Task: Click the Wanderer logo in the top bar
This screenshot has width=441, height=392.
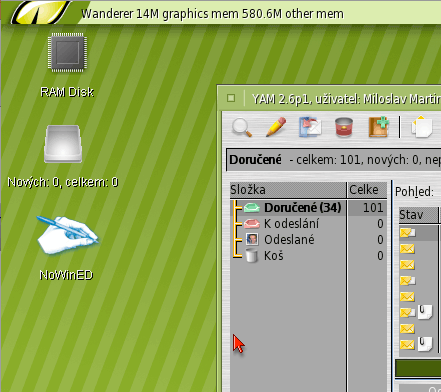Action: [41, 12]
